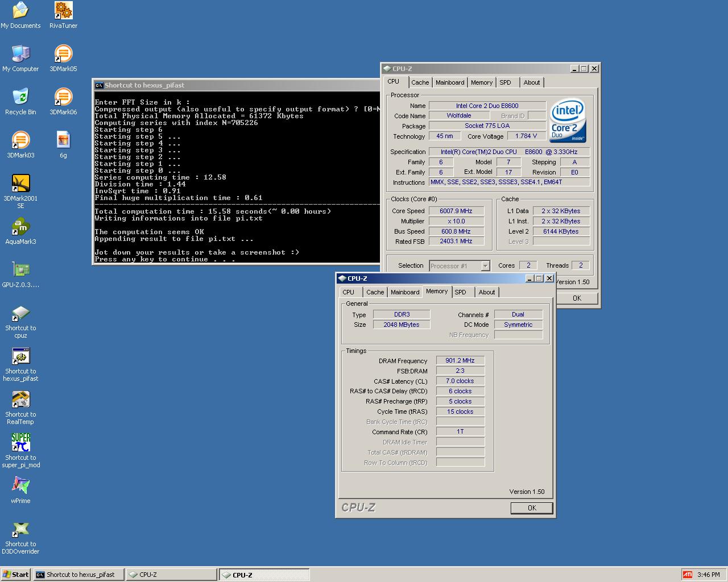The width and height of the screenshot is (728, 582).
Task: Switch to the About tab in the rear CPU-Z window
Action: (532, 82)
